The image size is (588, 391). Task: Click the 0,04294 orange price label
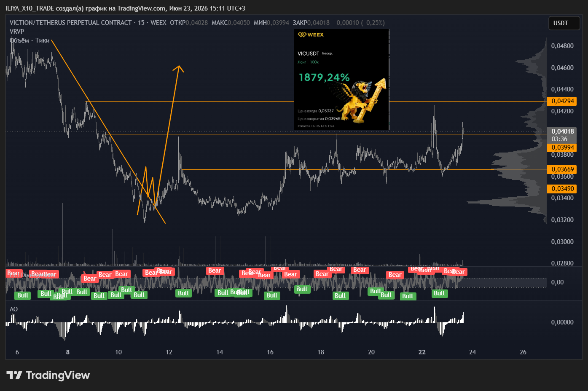563,101
